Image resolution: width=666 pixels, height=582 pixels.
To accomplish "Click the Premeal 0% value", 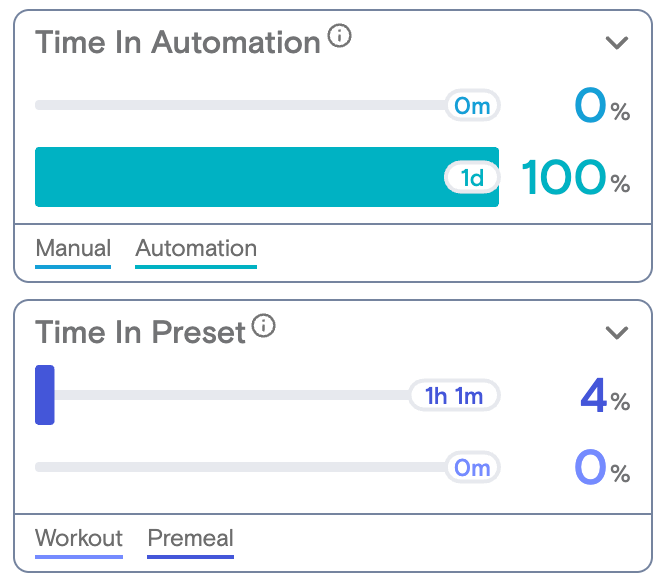I will coord(602,467).
